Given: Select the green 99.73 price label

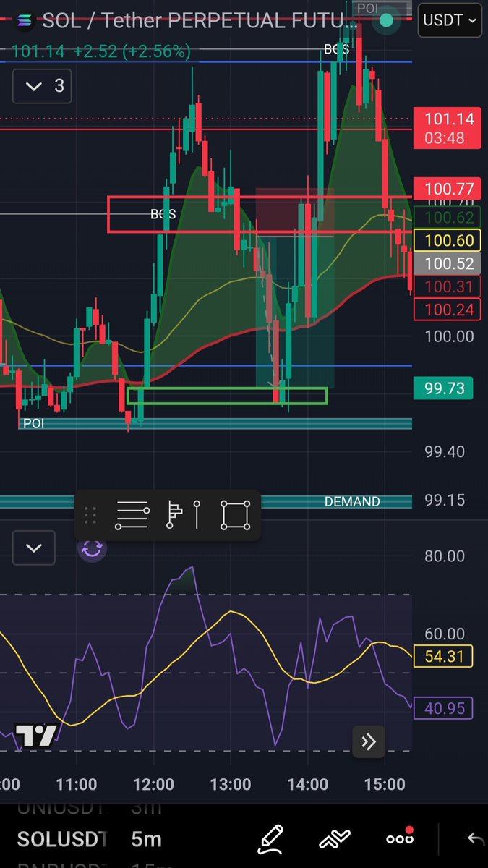Looking at the screenshot, I should pos(443,388).
